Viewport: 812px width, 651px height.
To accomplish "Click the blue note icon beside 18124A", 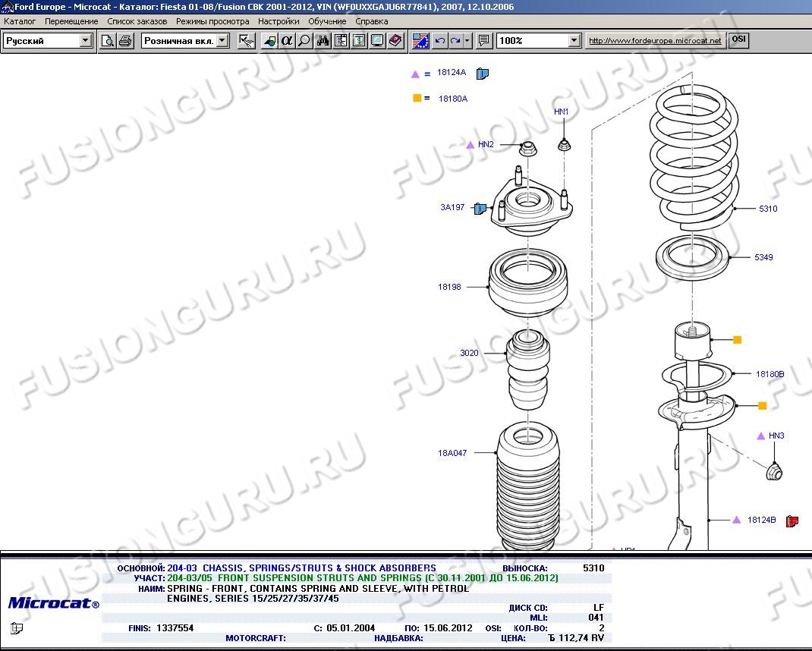I will click(x=482, y=74).
